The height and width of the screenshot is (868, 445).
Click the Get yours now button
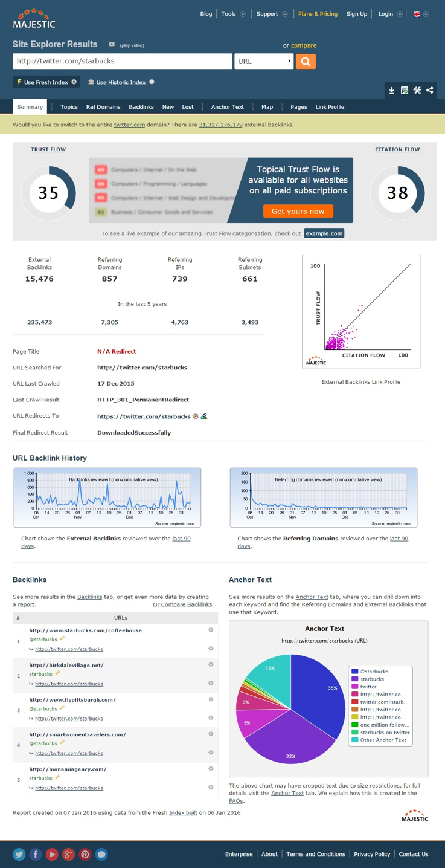point(298,211)
